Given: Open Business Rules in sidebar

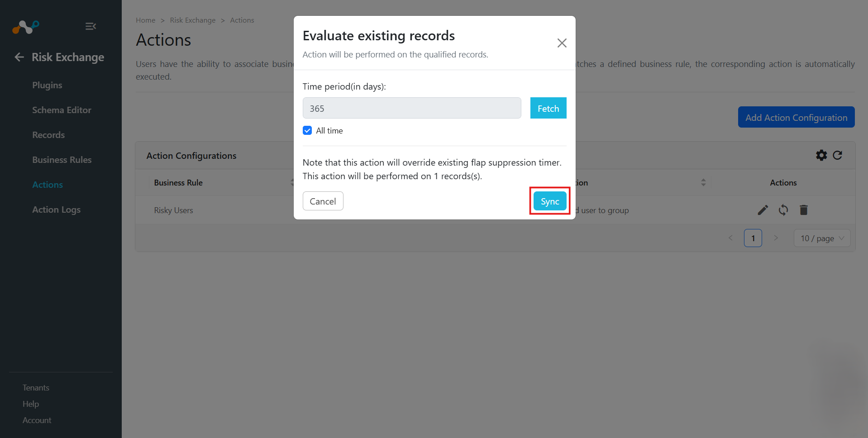Looking at the screenshot, I should 62,160.
